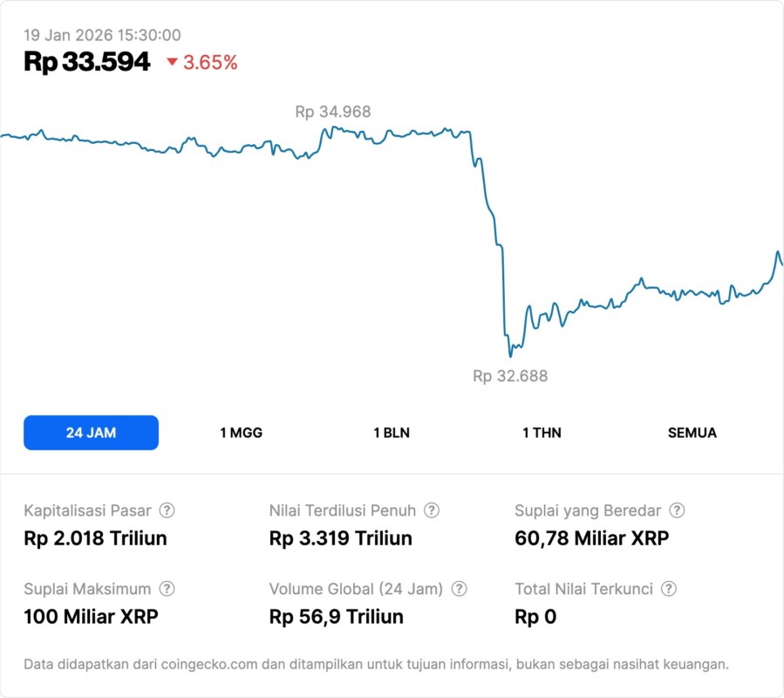This screenshot has width=784, height=698.
Task: Click the current price Rp 33.594
Action: [x=87, y=62]
